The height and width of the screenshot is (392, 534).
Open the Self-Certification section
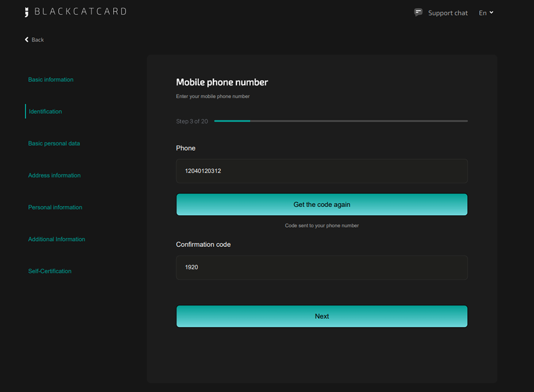pos(50,271)
